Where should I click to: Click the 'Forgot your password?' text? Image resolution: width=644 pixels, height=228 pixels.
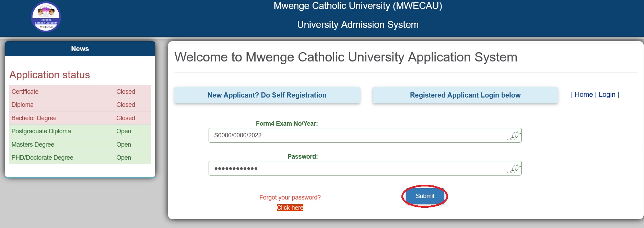(290, 197)
